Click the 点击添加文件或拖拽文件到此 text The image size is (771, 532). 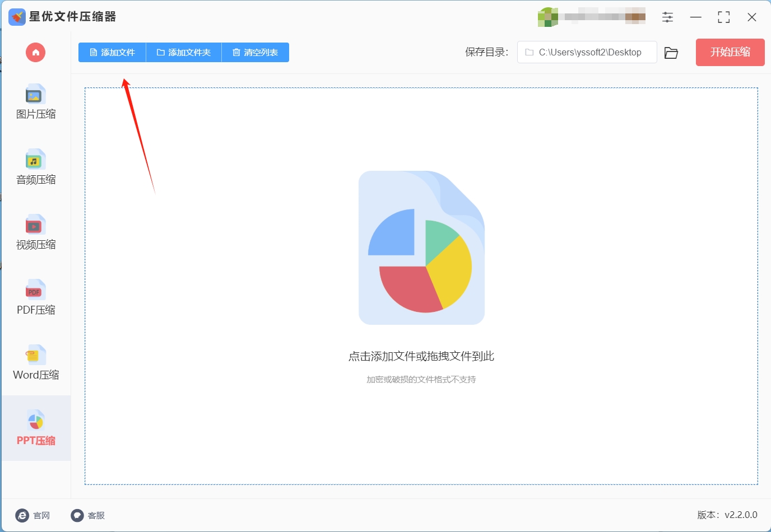[x=421, y=356]
